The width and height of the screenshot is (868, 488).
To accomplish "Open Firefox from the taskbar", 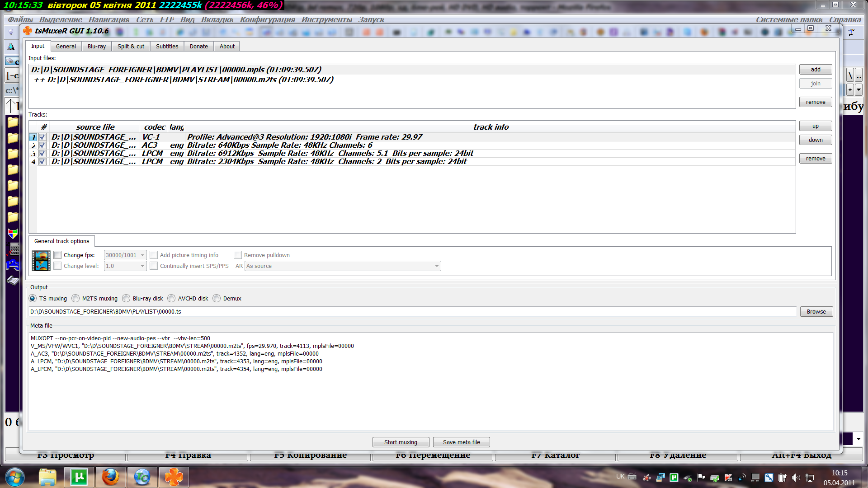I will [110, 477].
